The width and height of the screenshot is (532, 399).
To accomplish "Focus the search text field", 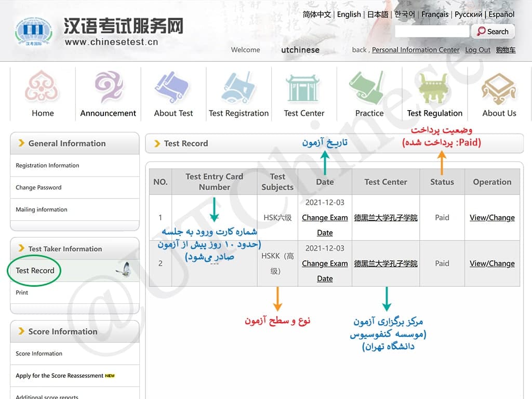I will tap(432, 31).
